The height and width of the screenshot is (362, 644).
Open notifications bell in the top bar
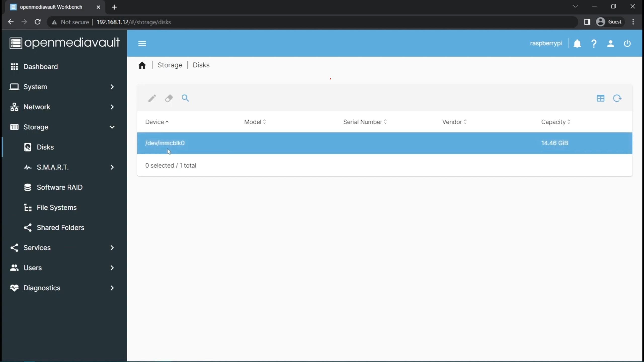tap(577, 43)
